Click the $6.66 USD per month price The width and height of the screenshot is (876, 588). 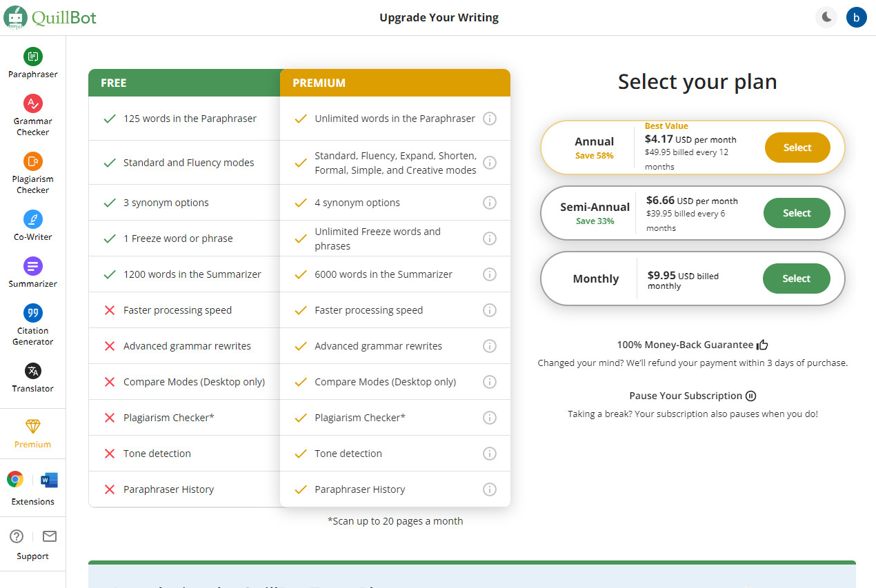pyautogui.click(x=692, y=201)
